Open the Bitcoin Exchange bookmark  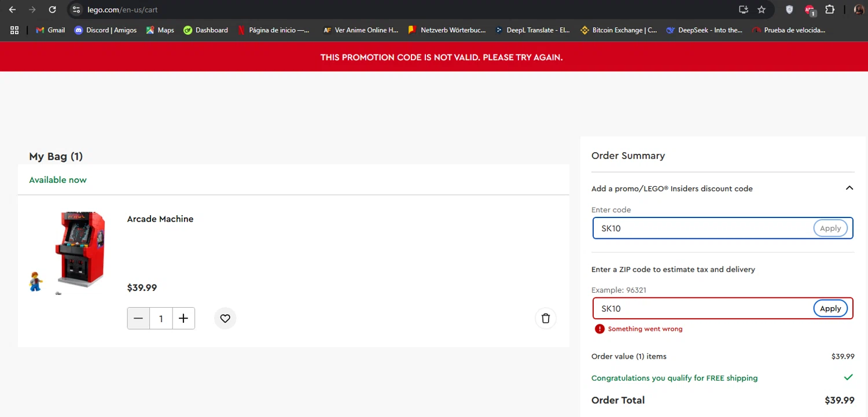pos(619,30)
